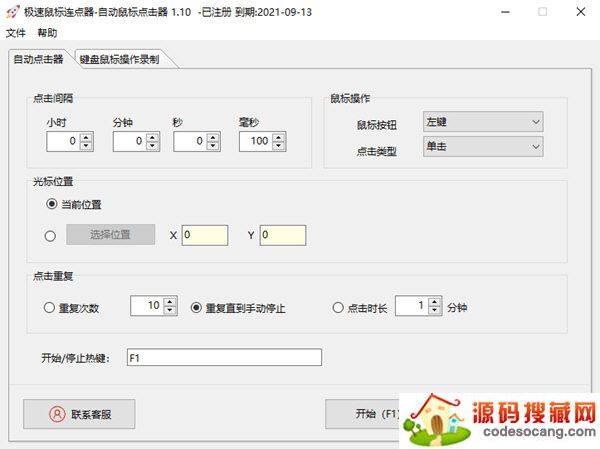Click the 选择位置 button

[x=111, y=234]
